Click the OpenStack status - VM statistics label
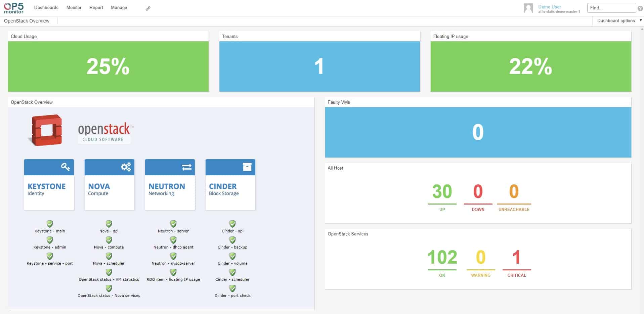 109,279
